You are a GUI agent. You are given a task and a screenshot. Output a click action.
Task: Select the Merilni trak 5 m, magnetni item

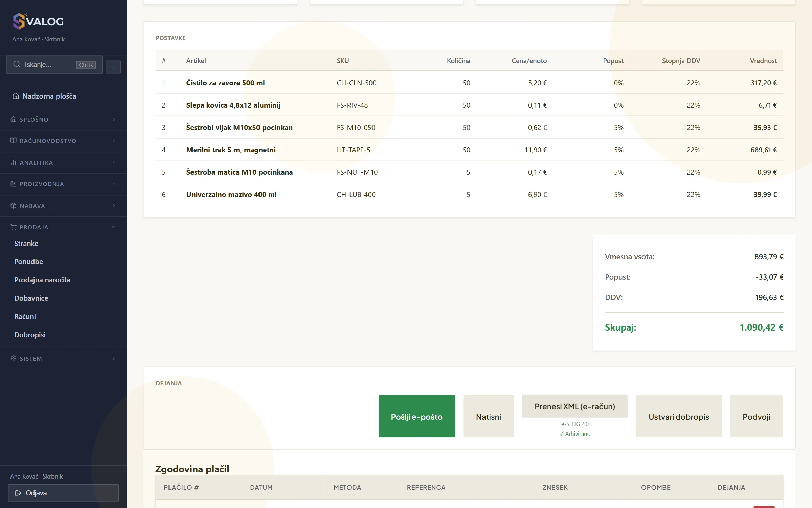click(231, 150)
